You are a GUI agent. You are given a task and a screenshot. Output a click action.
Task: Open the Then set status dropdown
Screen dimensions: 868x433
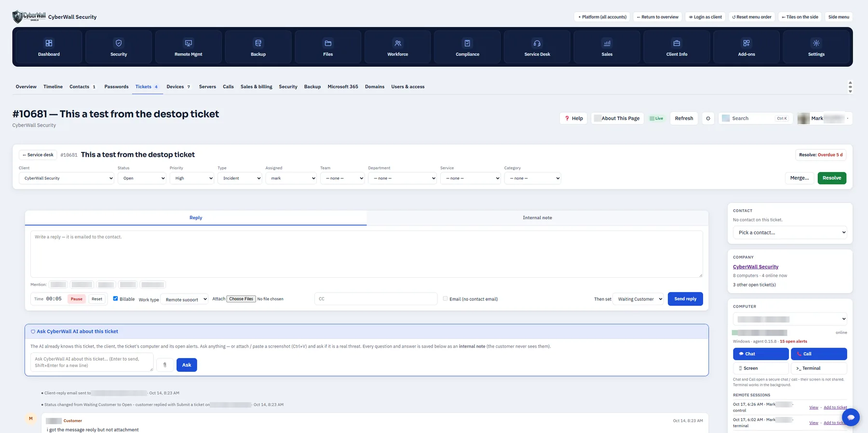(x=638, y=299)
